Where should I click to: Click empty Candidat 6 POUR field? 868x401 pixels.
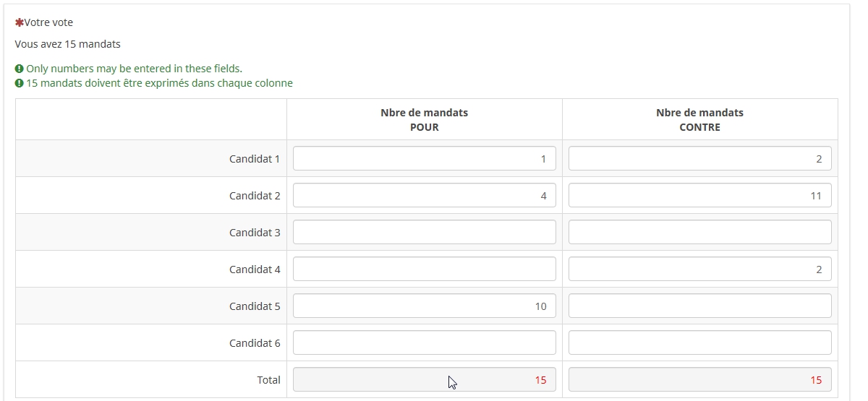click(424, 343)
